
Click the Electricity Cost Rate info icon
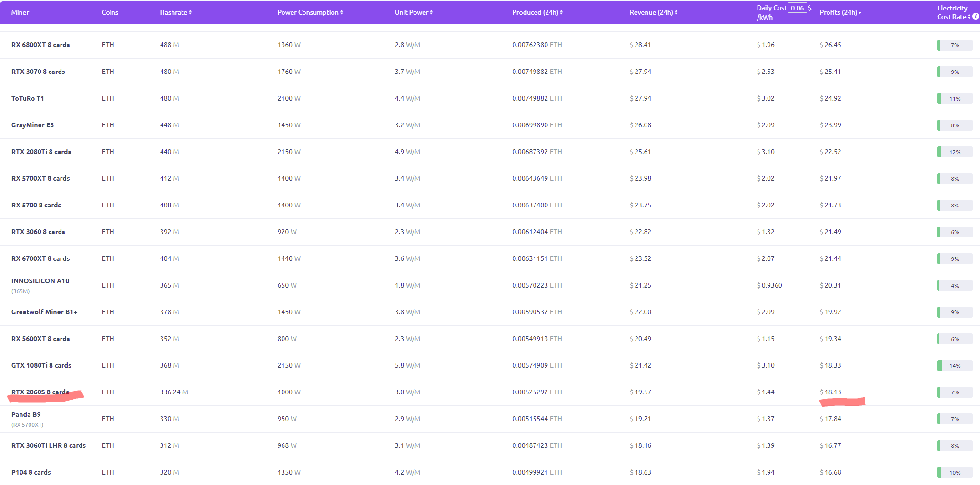(x=976, y=17)
